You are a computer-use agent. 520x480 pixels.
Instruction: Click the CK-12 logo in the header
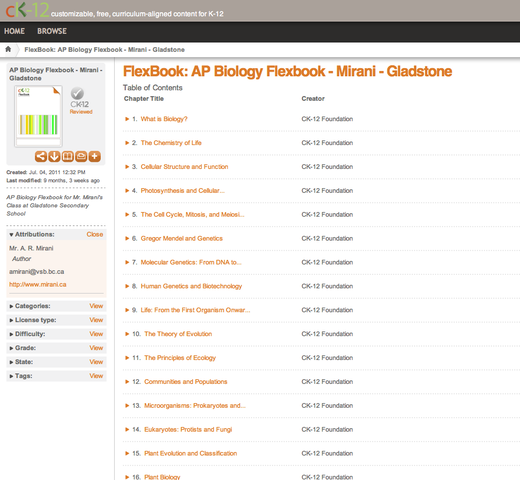click(x=27, y=10)
